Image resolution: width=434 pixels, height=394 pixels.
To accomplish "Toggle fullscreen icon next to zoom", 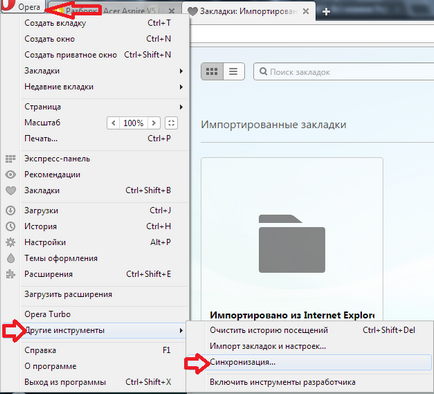I will click(171, 123).
